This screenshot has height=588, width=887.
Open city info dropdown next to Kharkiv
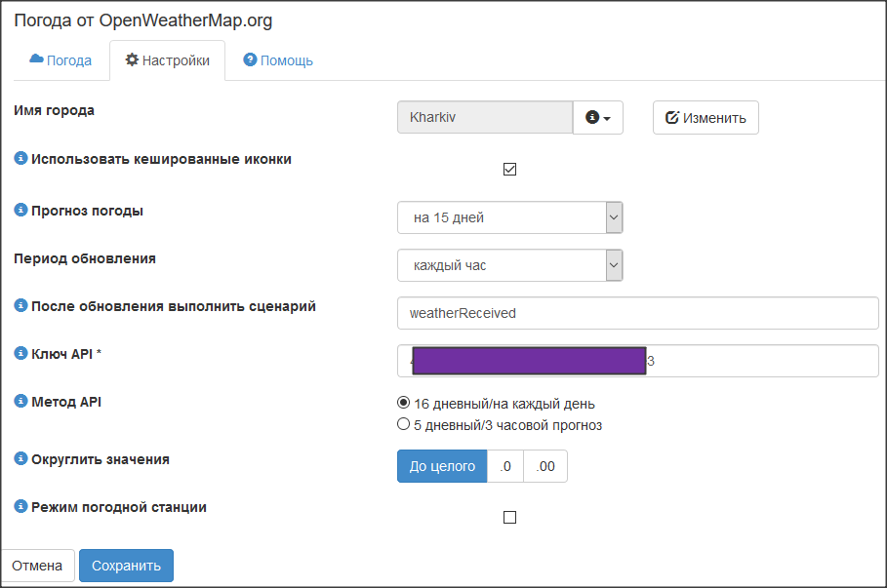click(597, 117)
